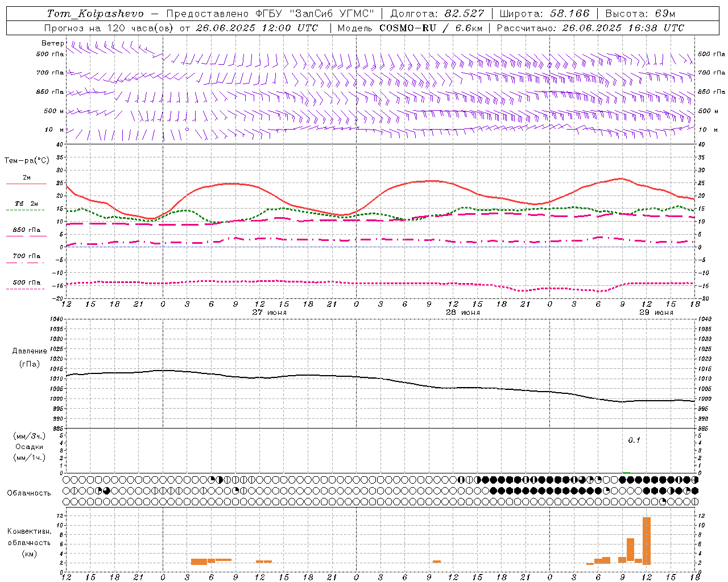Click the dash-dot 700 гПа temperature legend entry
This screenshot has width=728, height=582.
point(26,259)
